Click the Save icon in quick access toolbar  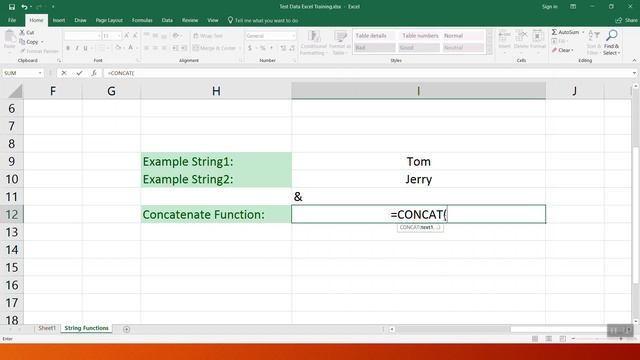pyautogui.click(x=11, y=7)
